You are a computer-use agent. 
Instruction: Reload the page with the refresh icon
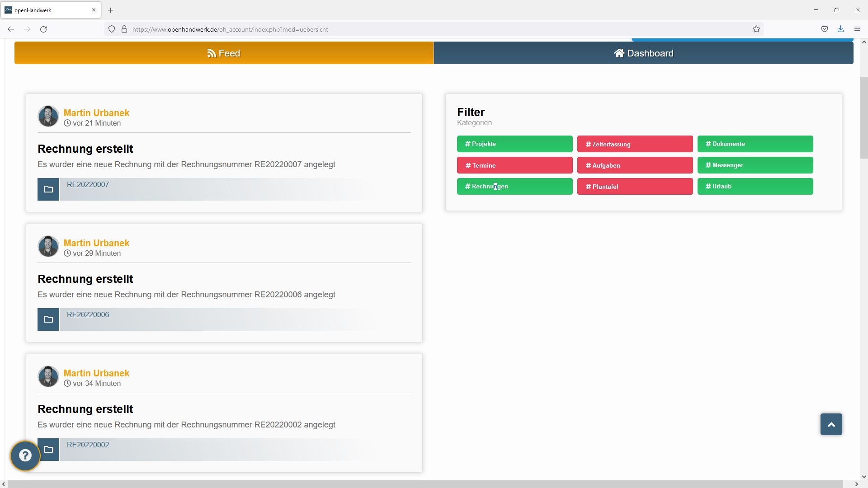click(x=43, y=29)
